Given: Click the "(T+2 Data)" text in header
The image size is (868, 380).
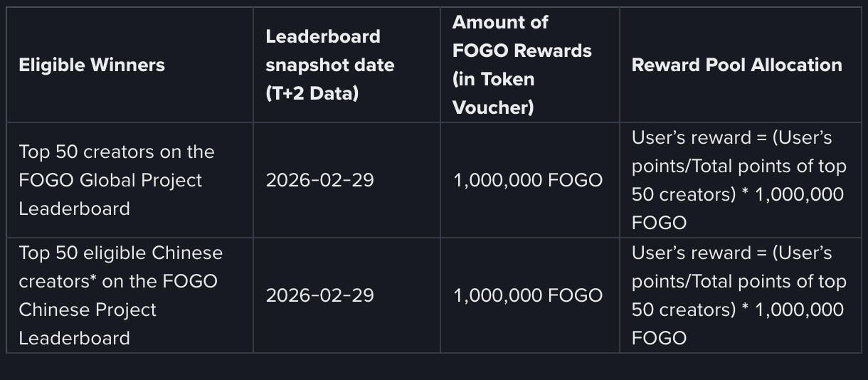Looking at the screenshot, I should pyautogui.click(x=312, y=93).
